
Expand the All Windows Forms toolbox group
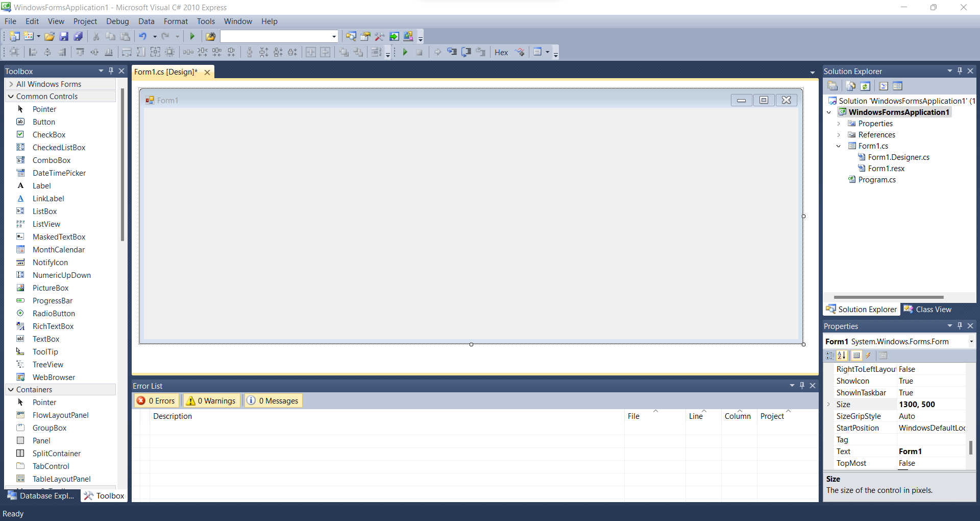(x=11, y=84)
